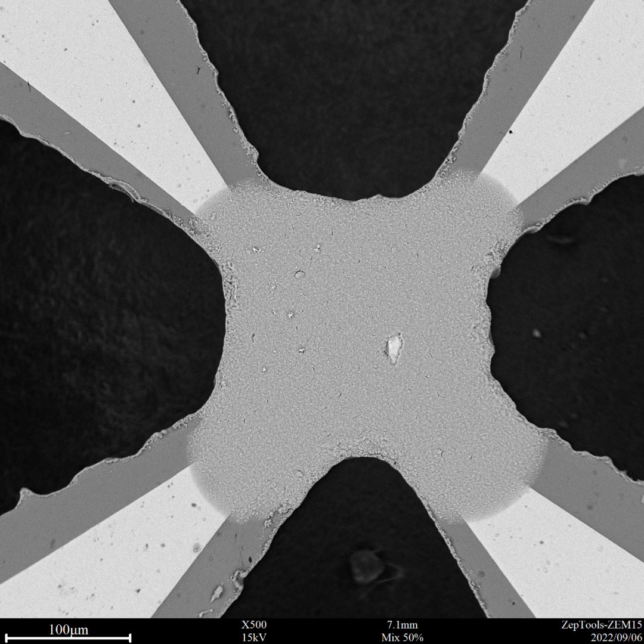Select the 7.1mm working distance value

(x=402, y=625)
